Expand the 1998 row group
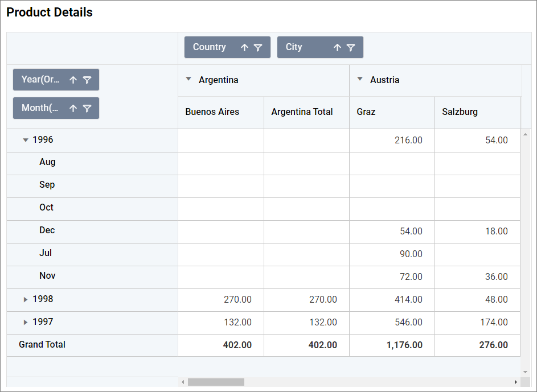Viewport: 537px width, 392px height. pos(25,299)
